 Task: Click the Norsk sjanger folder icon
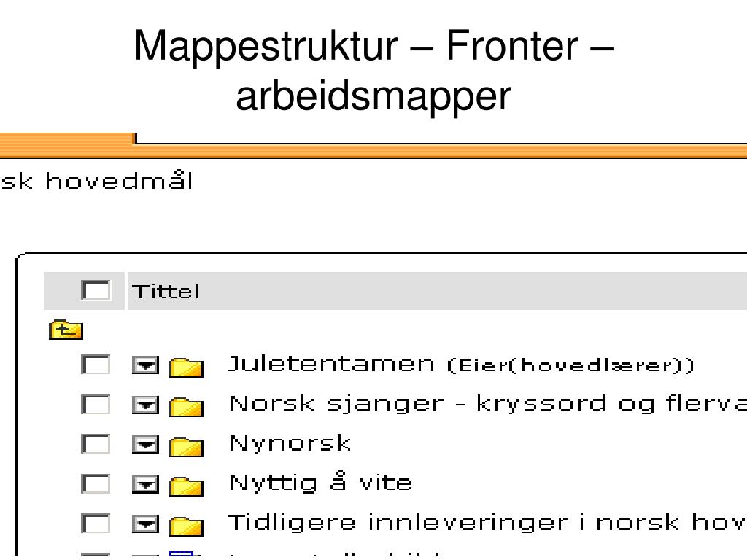[186, 406]
